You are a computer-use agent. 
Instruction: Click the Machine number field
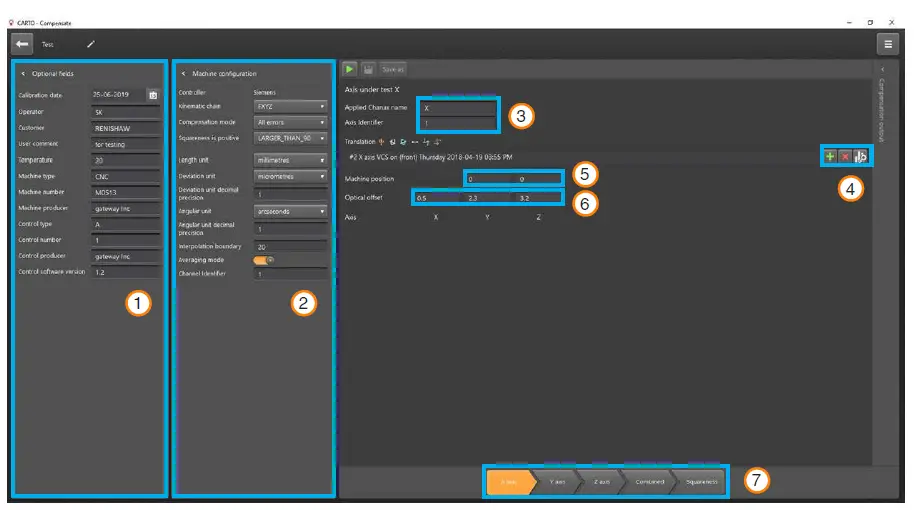(x=125, y=192)
